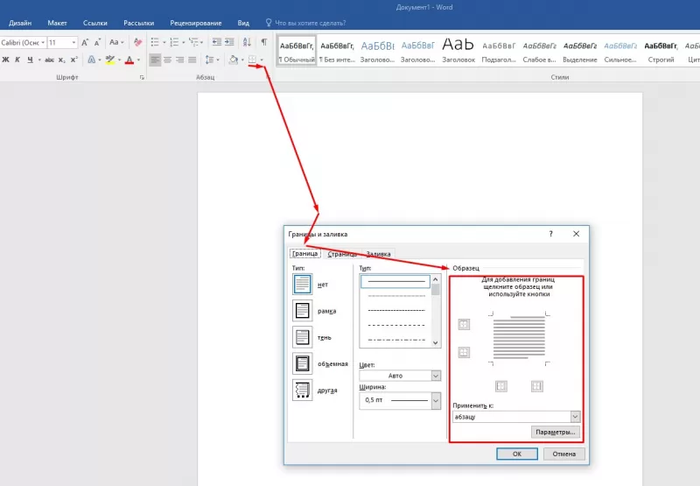Open the 'Цвет' color dropdown
The image size is (700, 486).
click(436, 375)
